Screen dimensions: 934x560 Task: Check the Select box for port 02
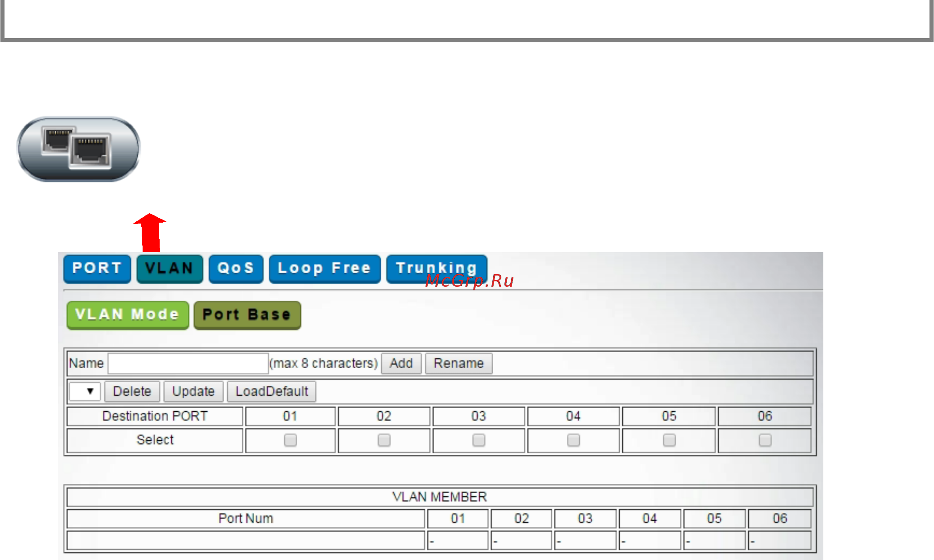(x=384, y=440)
